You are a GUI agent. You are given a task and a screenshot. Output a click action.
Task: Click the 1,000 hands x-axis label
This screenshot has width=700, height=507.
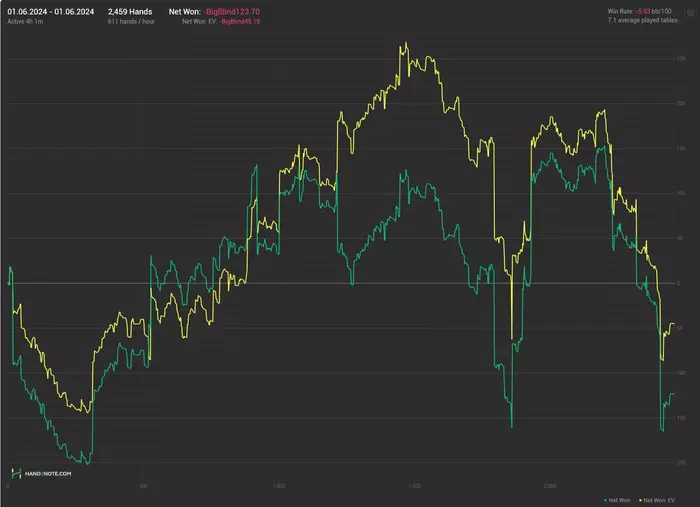279,486
